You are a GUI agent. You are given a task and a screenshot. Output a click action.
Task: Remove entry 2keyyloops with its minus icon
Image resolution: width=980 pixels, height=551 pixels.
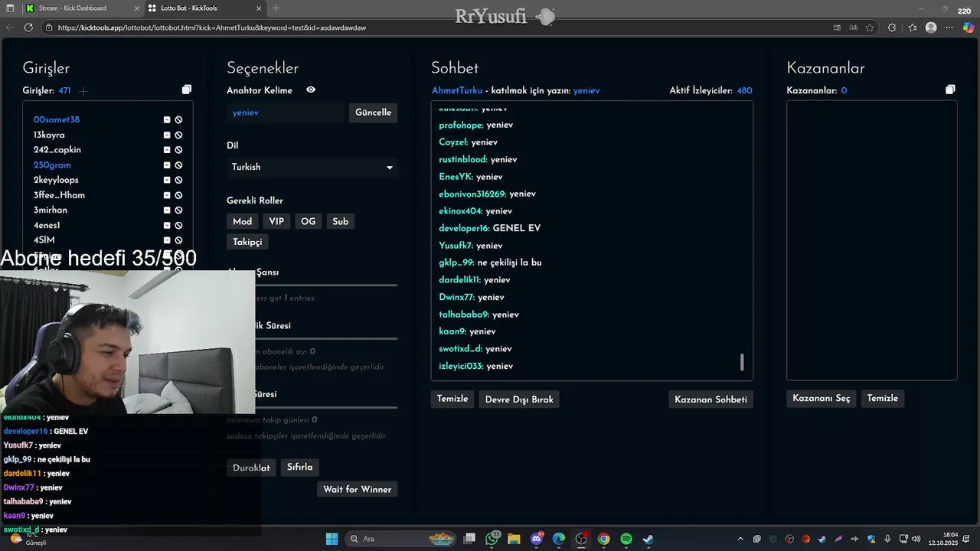click(x=167, y=181)
